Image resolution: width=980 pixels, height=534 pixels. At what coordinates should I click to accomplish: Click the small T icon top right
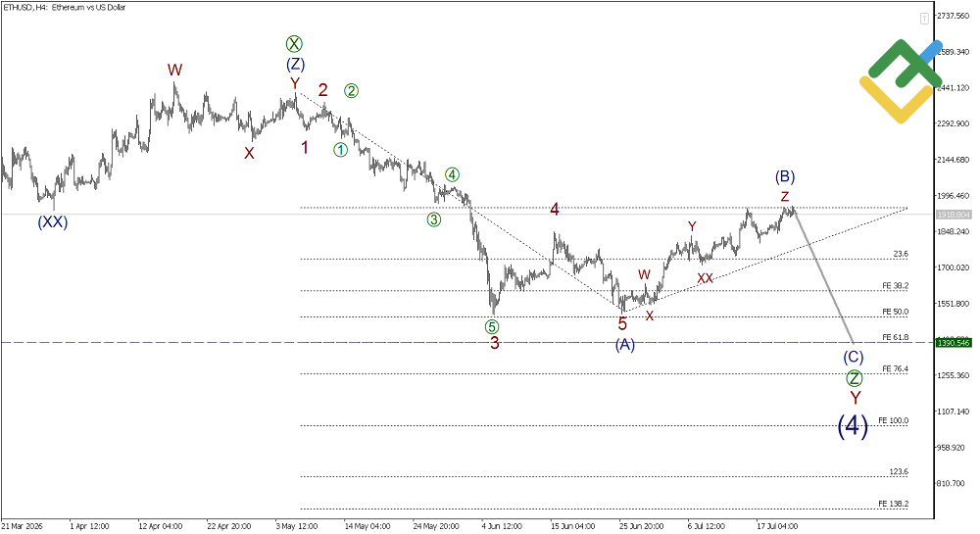924,20
